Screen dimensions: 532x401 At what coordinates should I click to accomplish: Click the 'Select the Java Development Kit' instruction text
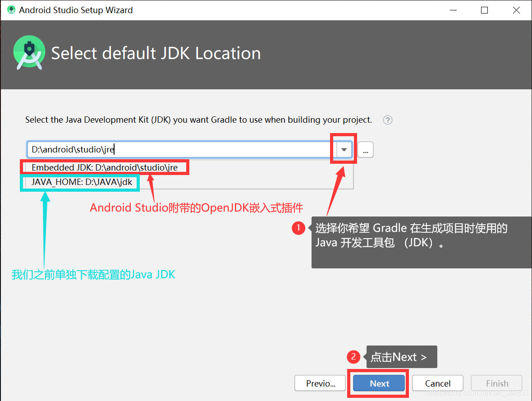pyautogui.click(x=198, y=120)
